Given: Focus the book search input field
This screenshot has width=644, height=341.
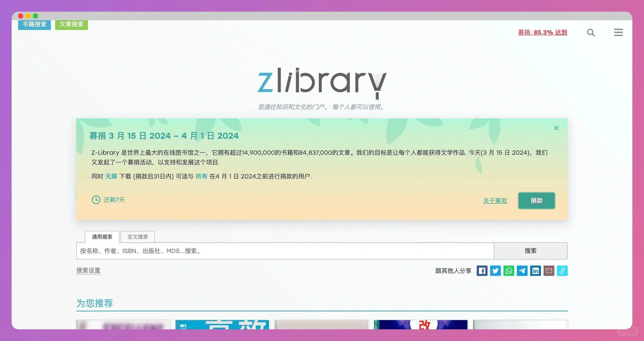Looking at the screenshot, I should 285,251.
